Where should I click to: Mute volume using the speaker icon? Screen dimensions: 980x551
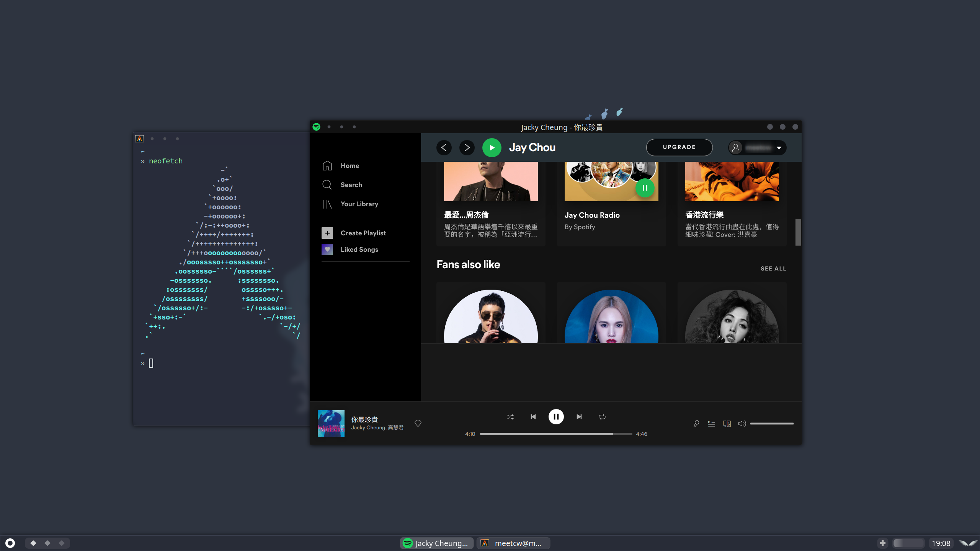[x=742, y=424]
